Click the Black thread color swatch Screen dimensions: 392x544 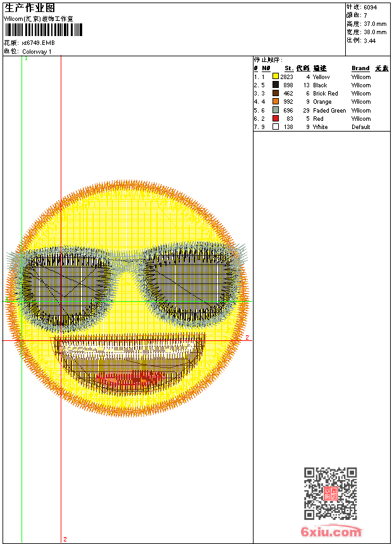click(x=276, y=85)
